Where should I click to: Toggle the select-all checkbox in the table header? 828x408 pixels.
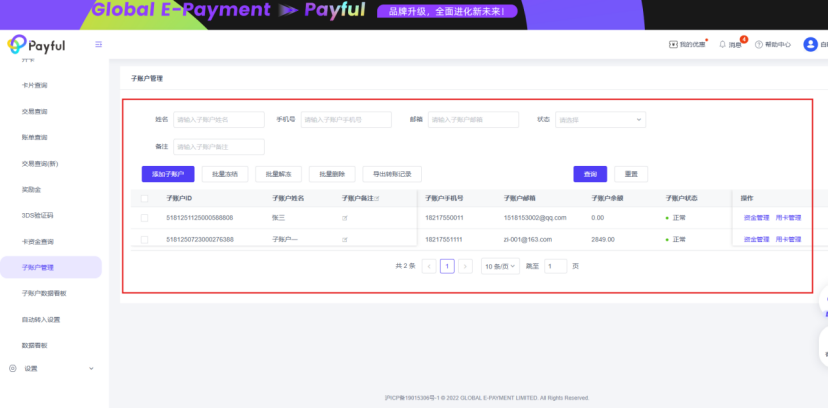(x=145, y=198)
